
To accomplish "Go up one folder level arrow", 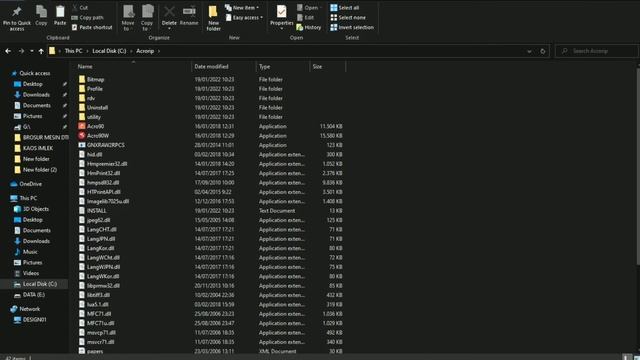I will (41, 51).
